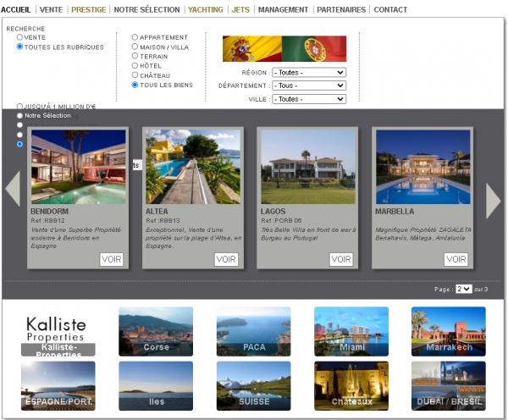This screenshot has width=508, height=420.
Task: Click Voir on the Marbella listing
Action: click(456, 259)
